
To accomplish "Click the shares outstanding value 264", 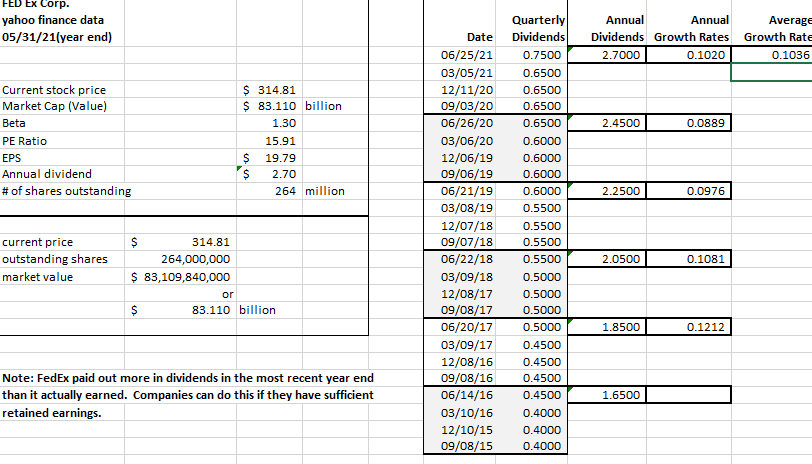I will pos(270,191).
